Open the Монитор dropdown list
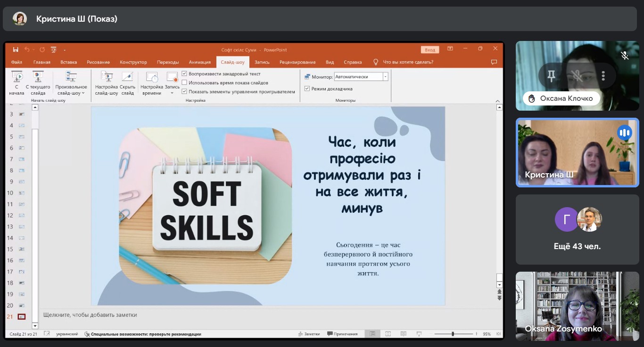The height and width of the screenshot is (347, 644). click(x=385, y=77)
